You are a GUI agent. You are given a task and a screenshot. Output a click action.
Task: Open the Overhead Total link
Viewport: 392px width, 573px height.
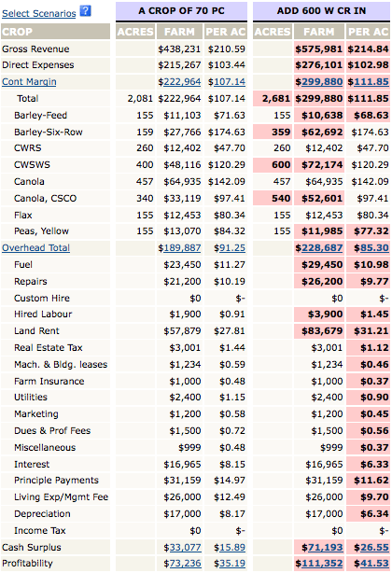(35, 247)
